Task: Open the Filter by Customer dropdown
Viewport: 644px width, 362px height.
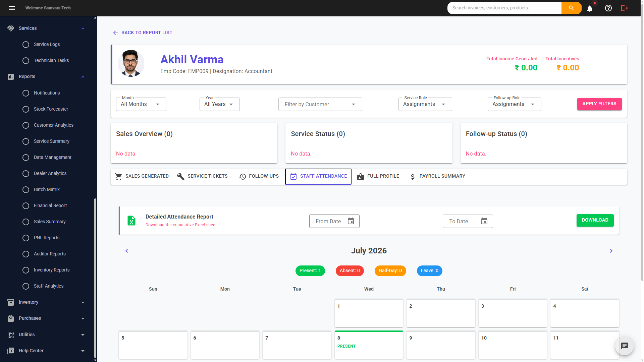Action: click(320, 104)
